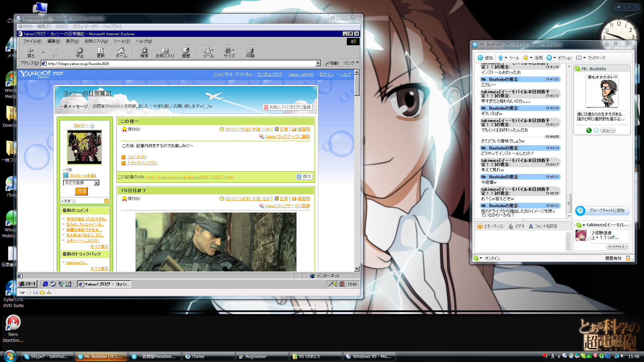Toggle the chat history lock icon

point(628,258)
